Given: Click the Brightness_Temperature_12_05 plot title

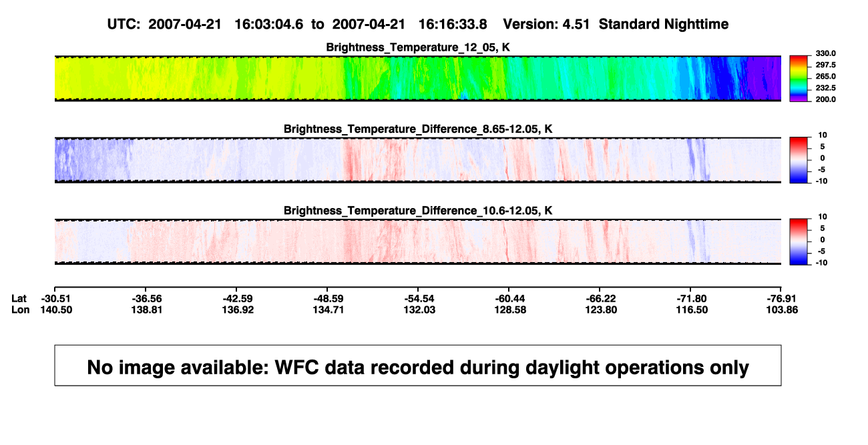Looking at the screenshot, I should click(417, 47).
